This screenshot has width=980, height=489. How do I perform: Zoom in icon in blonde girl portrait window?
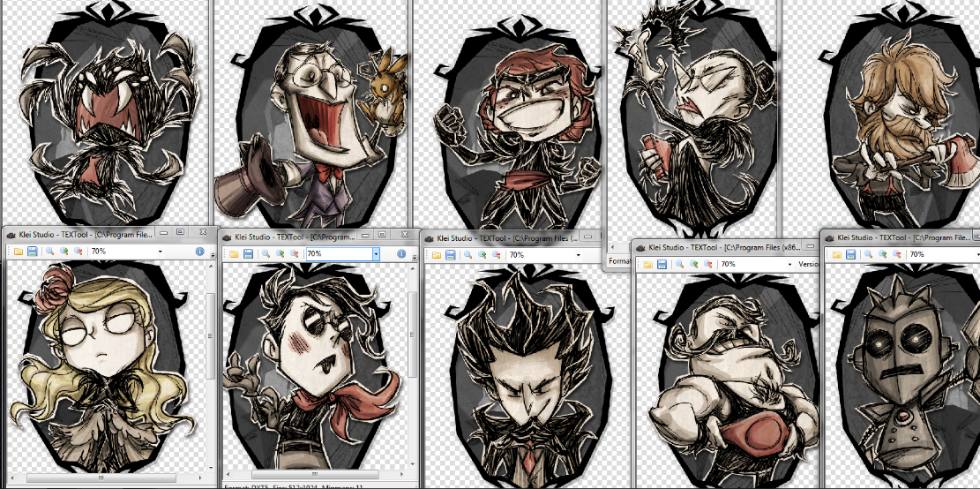tap(64, 252)
